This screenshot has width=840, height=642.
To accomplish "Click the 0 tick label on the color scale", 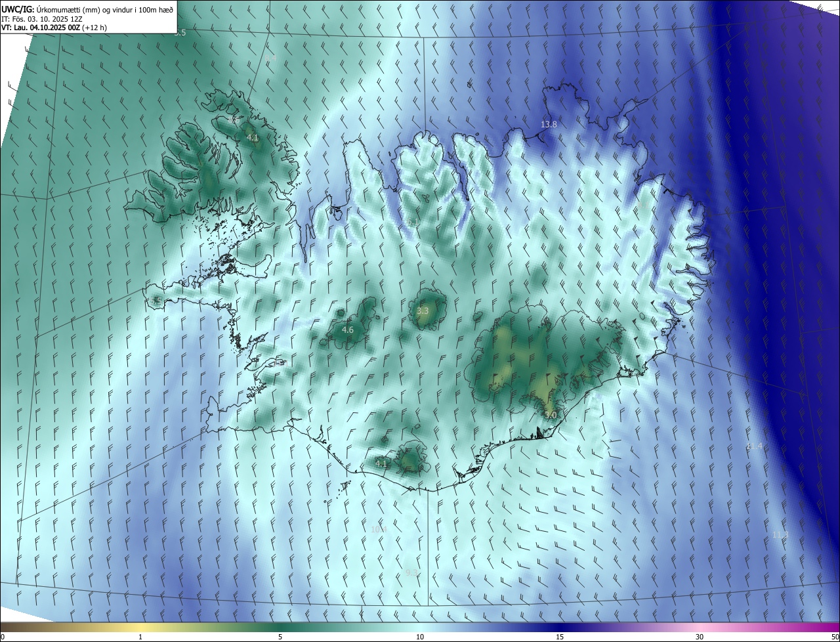I will [3, 637].
